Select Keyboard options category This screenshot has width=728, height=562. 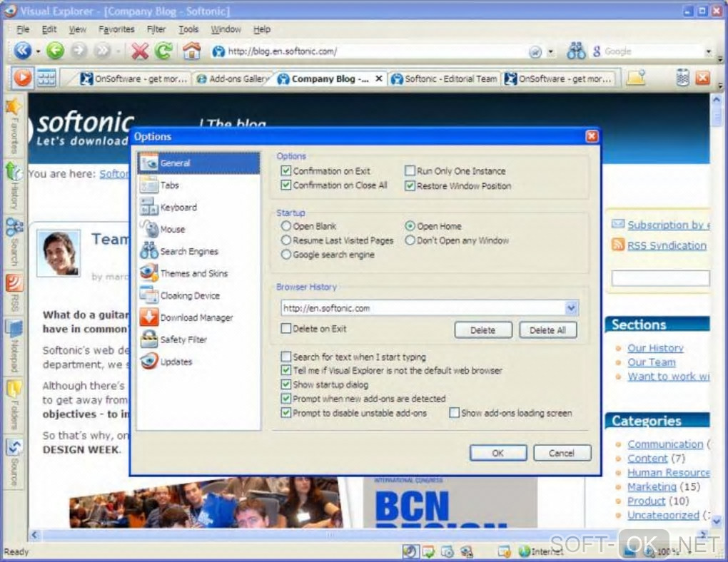click(198, 207)
